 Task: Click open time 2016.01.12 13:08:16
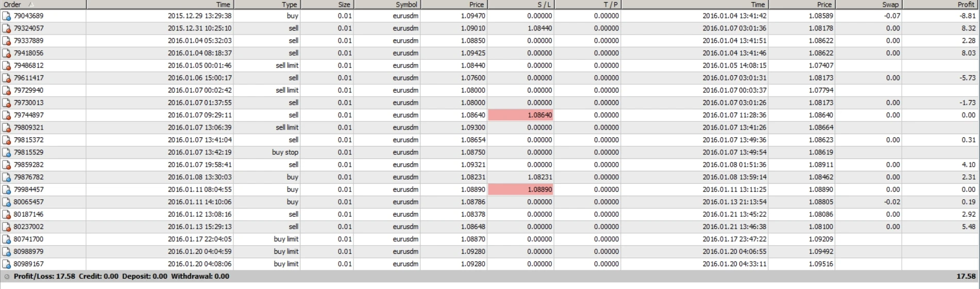click(x=199, y=214)
